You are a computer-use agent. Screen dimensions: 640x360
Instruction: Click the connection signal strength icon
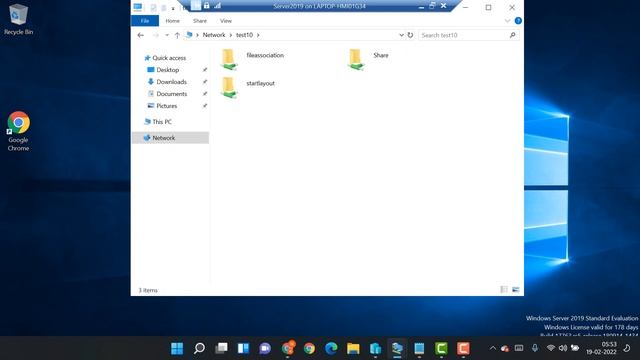pyautogui.click(x=218, y=5)
